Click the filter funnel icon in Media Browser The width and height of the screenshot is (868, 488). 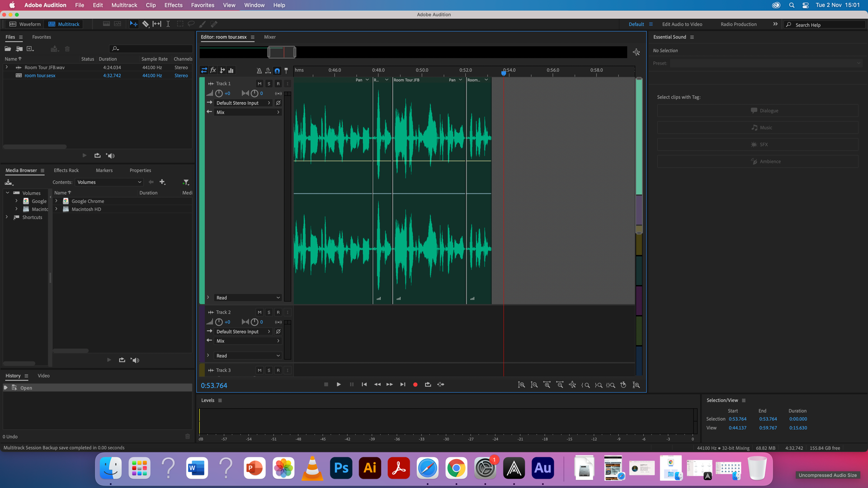pos(186,182)
